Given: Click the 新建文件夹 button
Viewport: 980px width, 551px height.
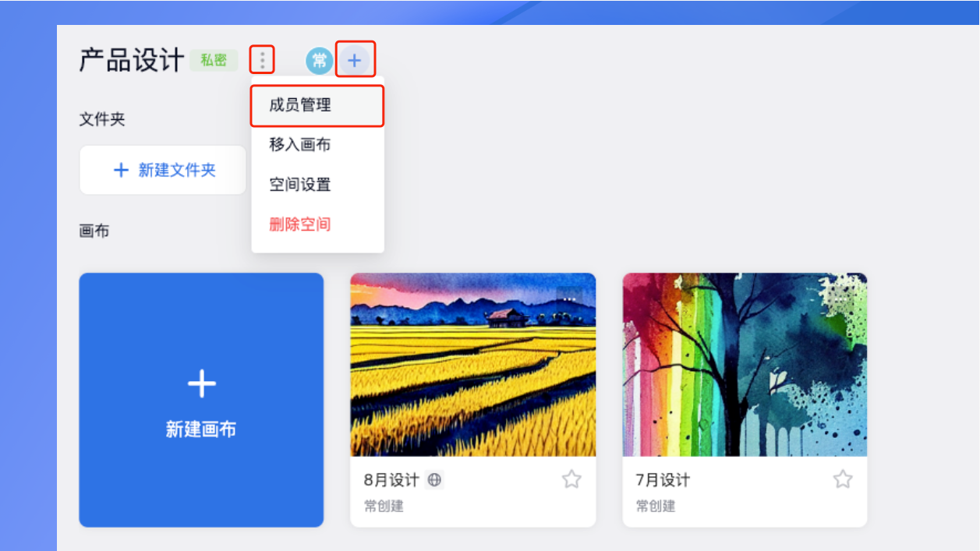Looking at the screenshot, I should coord(163,170).
